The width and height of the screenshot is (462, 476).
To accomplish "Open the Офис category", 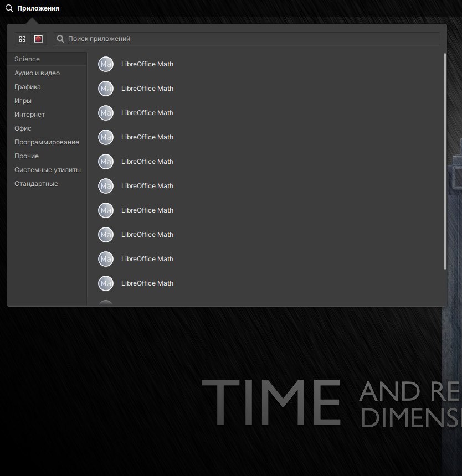I will click(x=47, y=128).
